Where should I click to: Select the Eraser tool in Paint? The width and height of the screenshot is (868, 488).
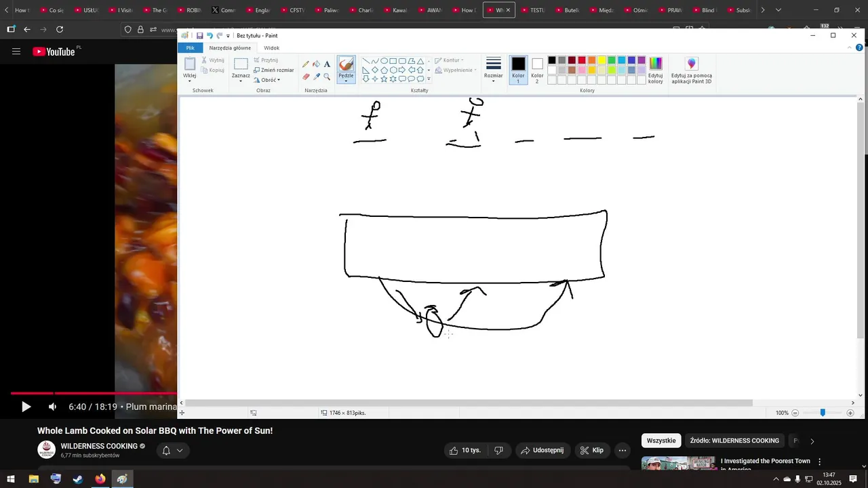tap(306, 77)
